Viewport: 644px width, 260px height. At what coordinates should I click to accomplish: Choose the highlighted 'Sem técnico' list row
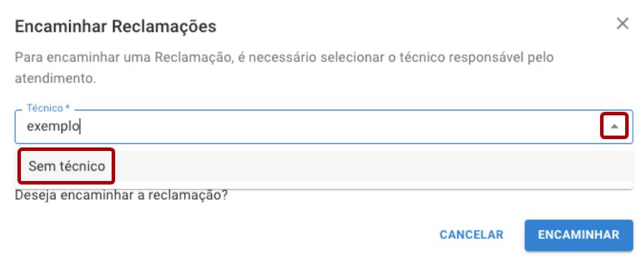click(x=324, y=166)
